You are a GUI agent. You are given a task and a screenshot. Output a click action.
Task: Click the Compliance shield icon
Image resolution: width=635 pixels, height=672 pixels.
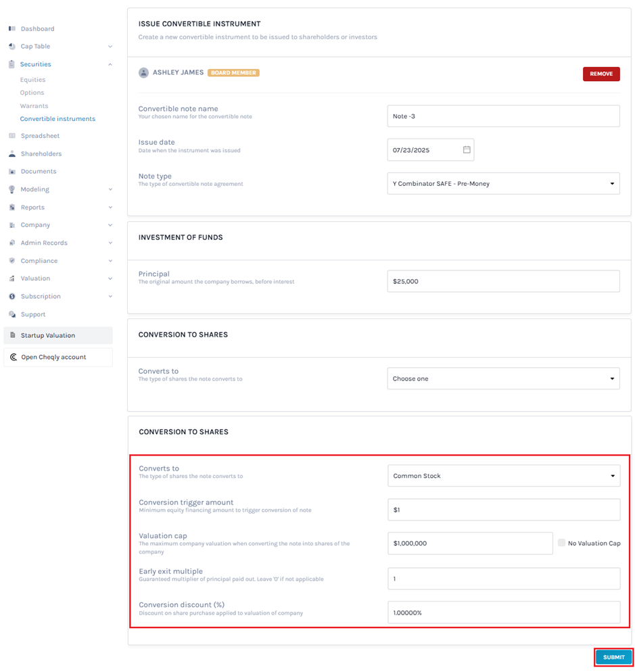click(12, 261)
